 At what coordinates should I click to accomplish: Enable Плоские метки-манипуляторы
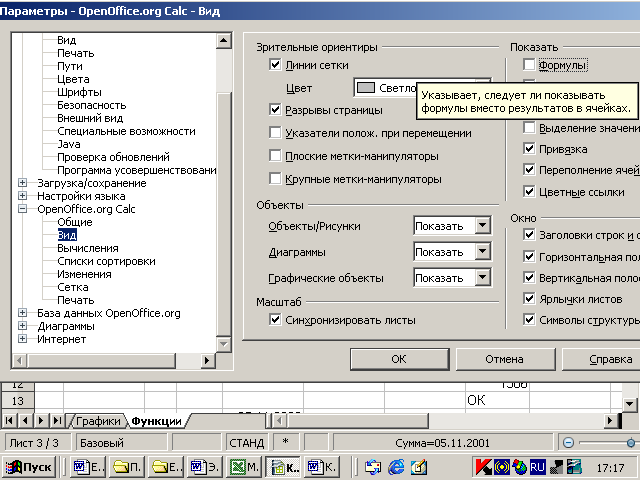coord(275,156)
